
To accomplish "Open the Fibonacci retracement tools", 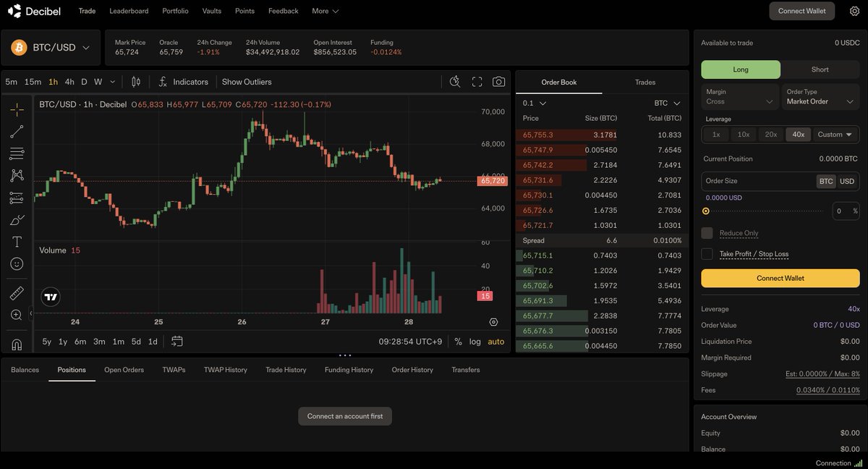I will (x=17, y=153).
